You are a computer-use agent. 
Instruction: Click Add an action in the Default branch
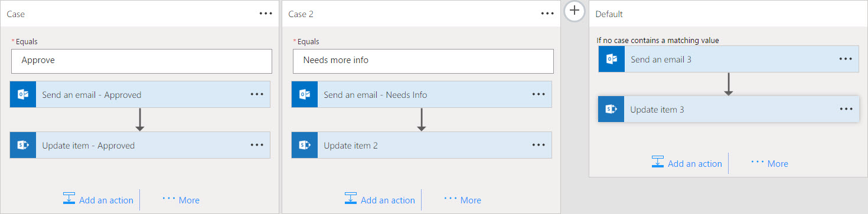(x=687, y=163)
